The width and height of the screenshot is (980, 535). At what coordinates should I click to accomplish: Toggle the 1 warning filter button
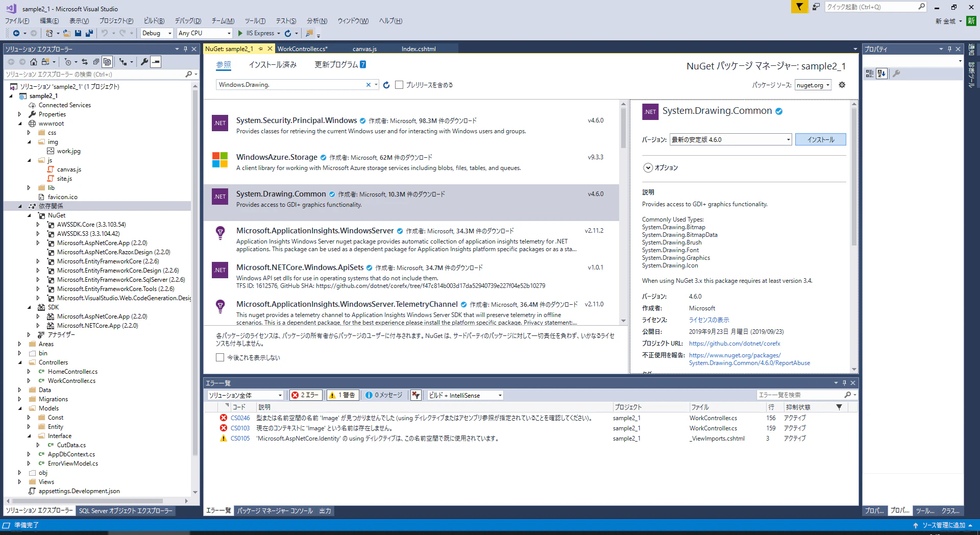[x=342, y=395]
